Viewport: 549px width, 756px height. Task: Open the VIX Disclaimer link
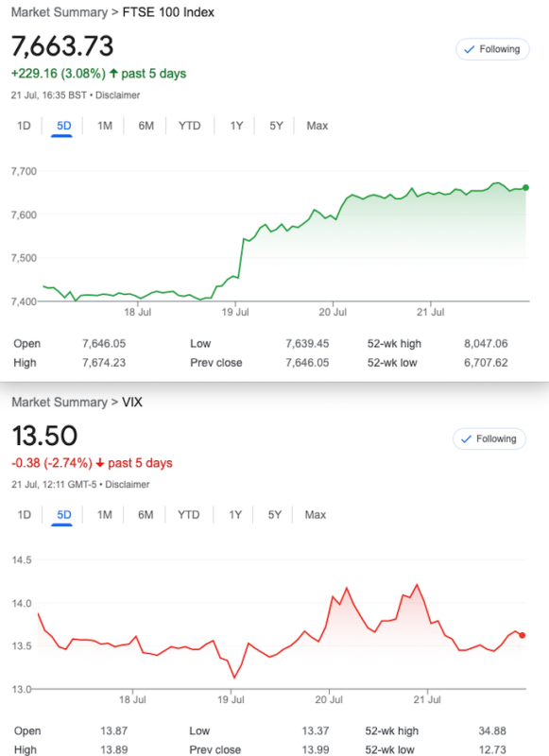point(128,485)
